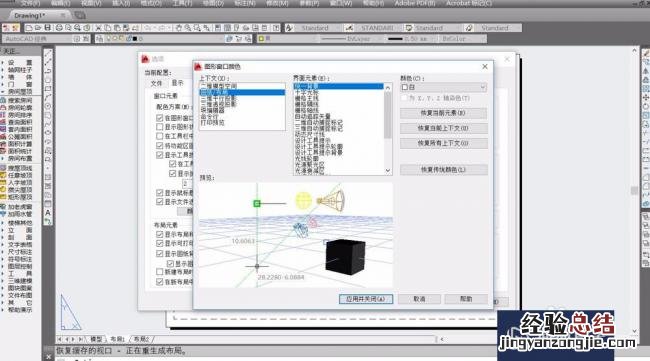
Task: Click the 界面元素 list scrollbar down arrow
Action: click(x=388, y=171)
